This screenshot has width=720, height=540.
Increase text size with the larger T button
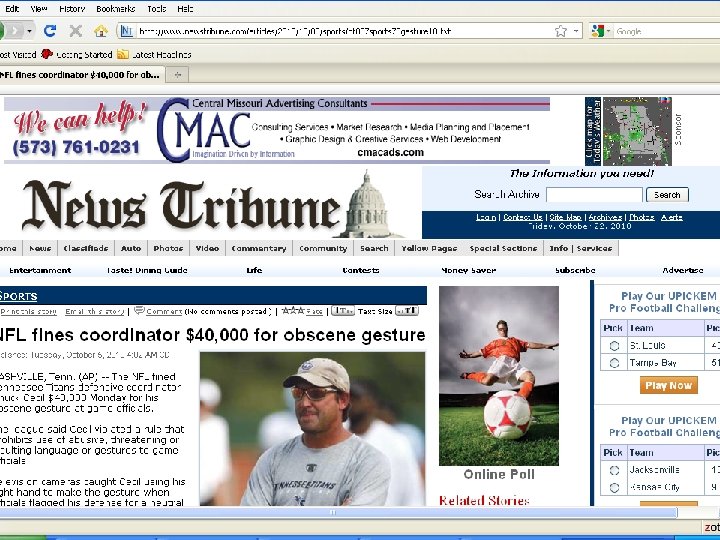pos(407,311)
